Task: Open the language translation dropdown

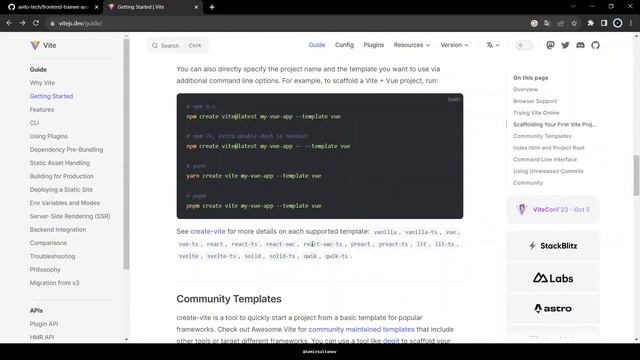Action: [x=493, y=45]
